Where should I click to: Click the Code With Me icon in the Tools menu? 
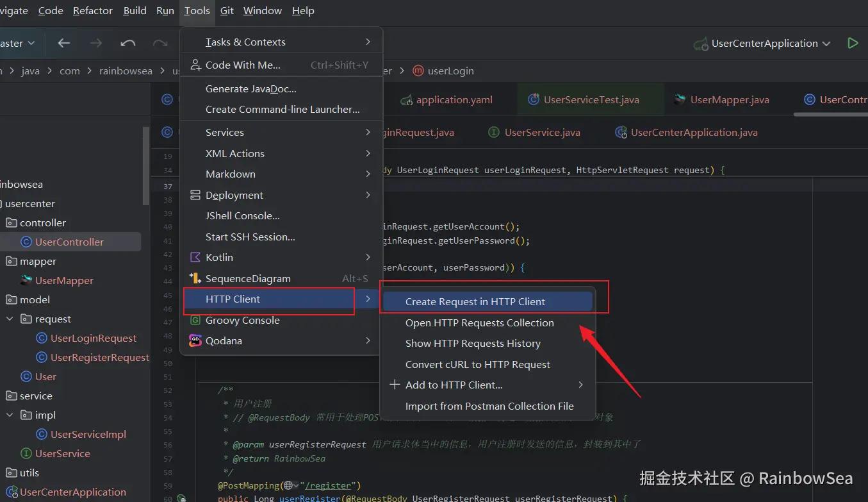195,65
